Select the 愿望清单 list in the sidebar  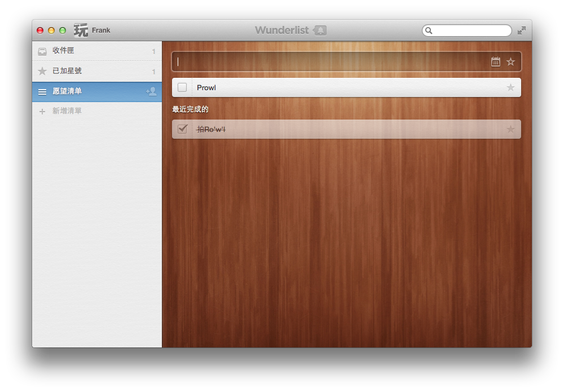tap(97, 92)
